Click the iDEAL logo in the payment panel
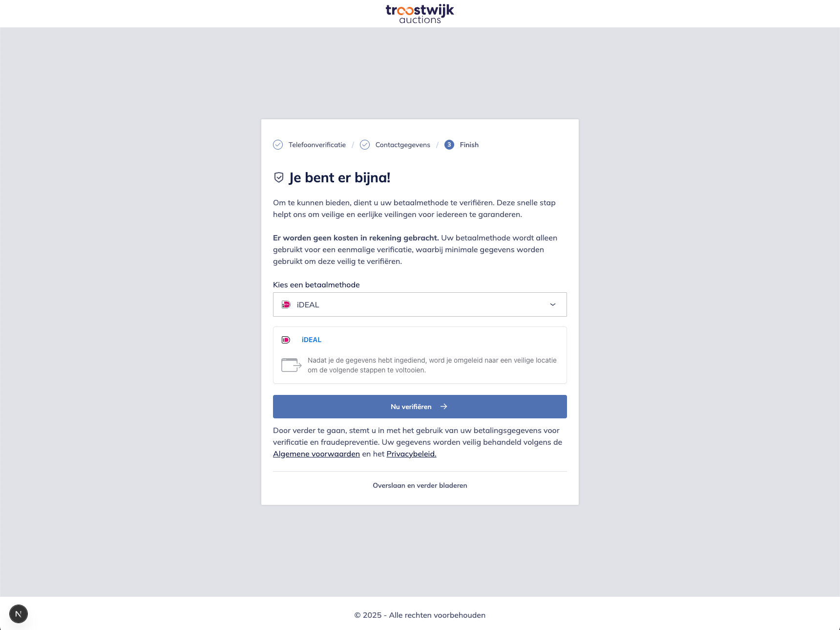This screenshot has width=840, height=630. coord(286,340)
